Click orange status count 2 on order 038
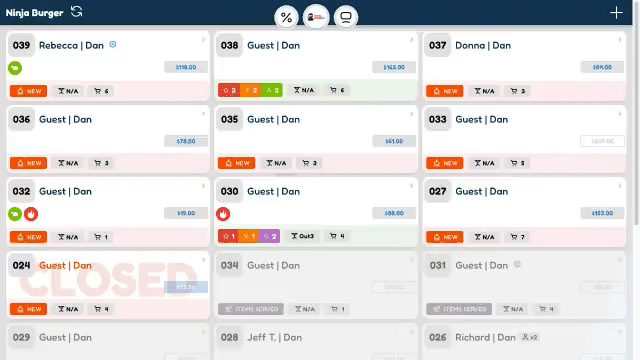640x360 pixels. pyautogui.click(x=251, y=90)
